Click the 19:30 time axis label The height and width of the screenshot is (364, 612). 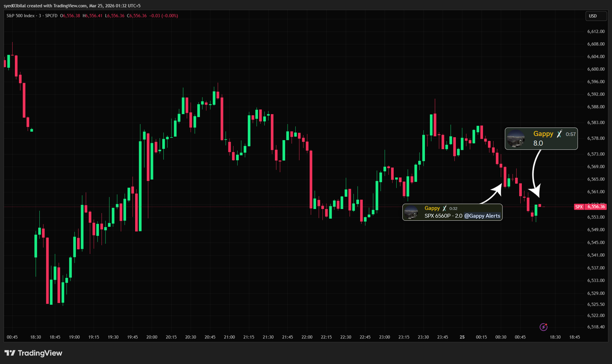113,337
